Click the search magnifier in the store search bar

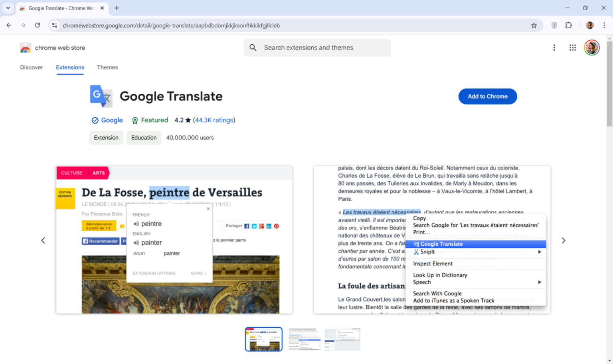tap(253, 47)
